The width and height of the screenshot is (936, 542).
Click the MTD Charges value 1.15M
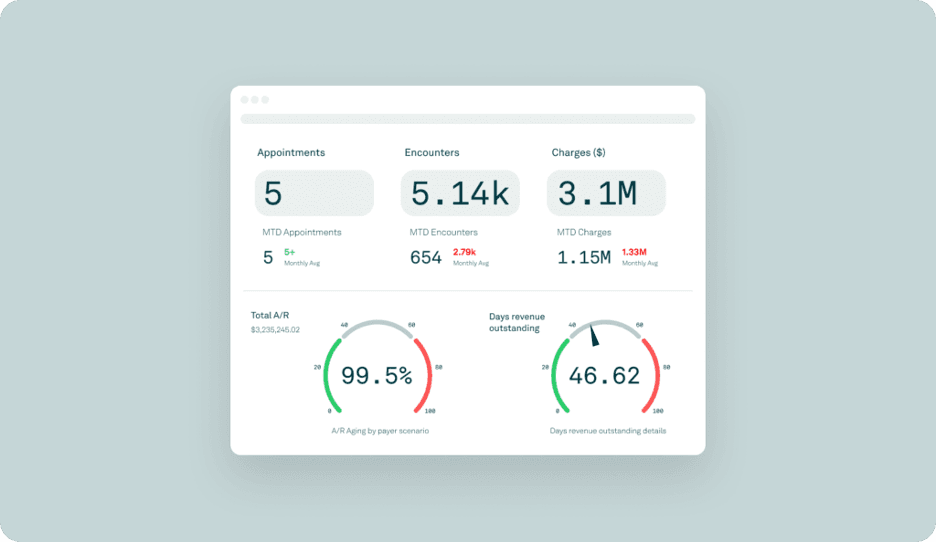point(584,257)
